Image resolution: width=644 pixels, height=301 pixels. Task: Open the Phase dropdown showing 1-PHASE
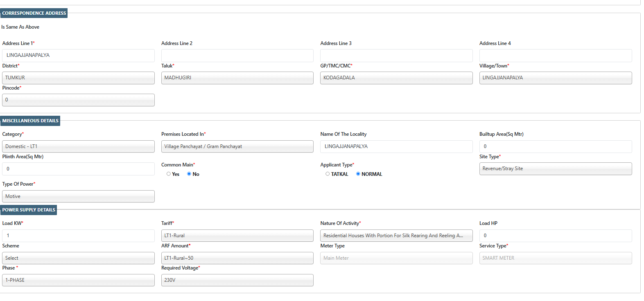pyautogui.click(x=78, y=280)
